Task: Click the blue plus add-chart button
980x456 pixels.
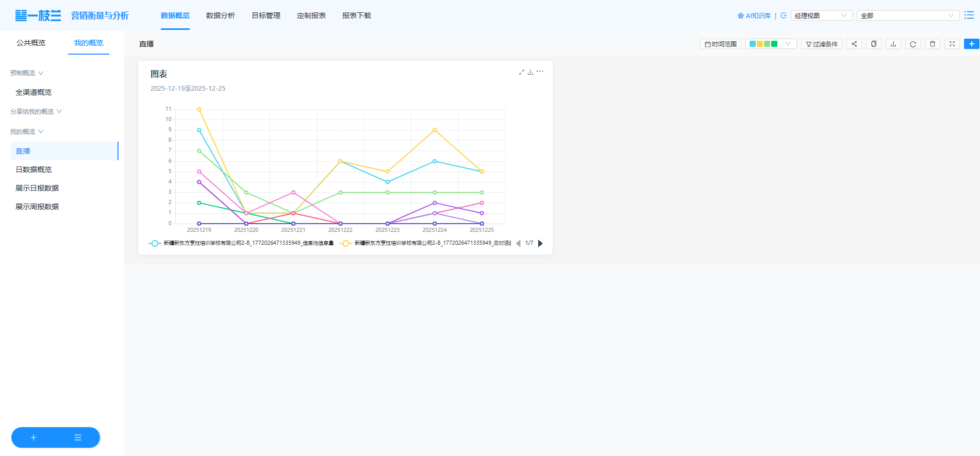Action: click(x=971, y=44)
